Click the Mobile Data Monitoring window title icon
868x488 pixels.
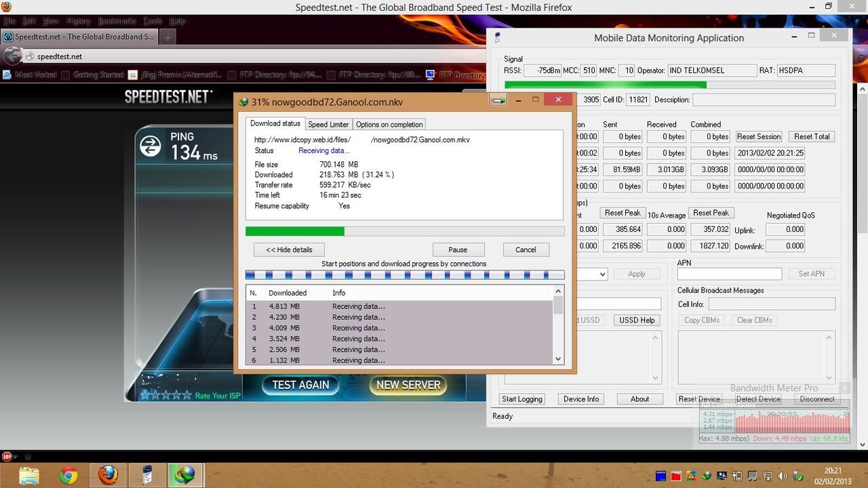tap(497, 38)
